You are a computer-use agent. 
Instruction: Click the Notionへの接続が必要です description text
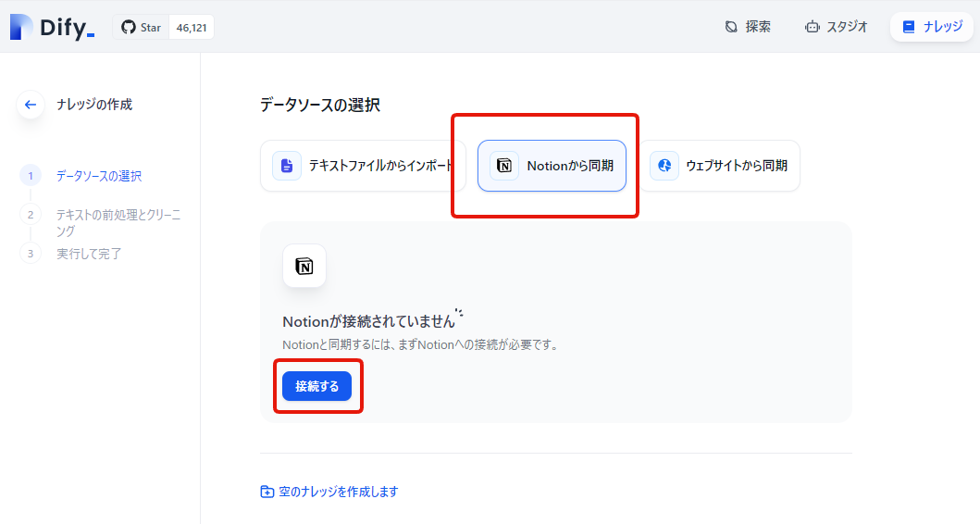pyautogui.click(x=420, y=344)
